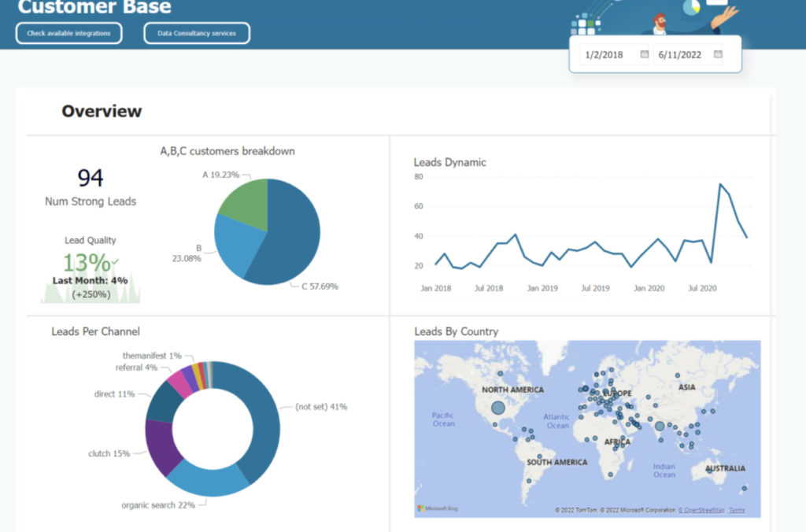Click the Leads Dynamic peak point
The image size is (806, 532).
[721, 184]
